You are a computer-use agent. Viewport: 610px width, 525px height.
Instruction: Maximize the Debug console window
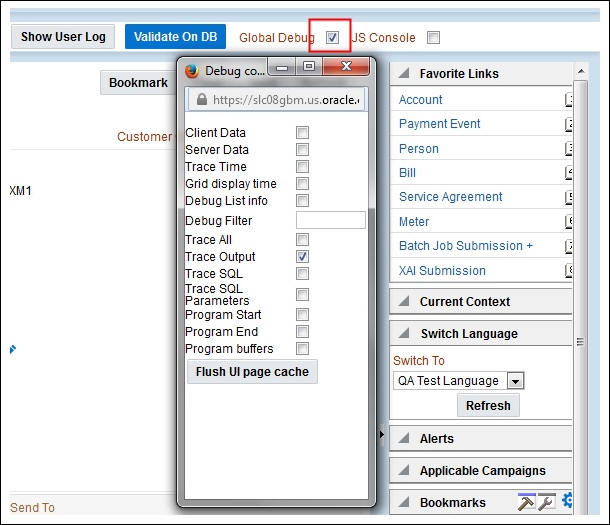pos(309,66)
